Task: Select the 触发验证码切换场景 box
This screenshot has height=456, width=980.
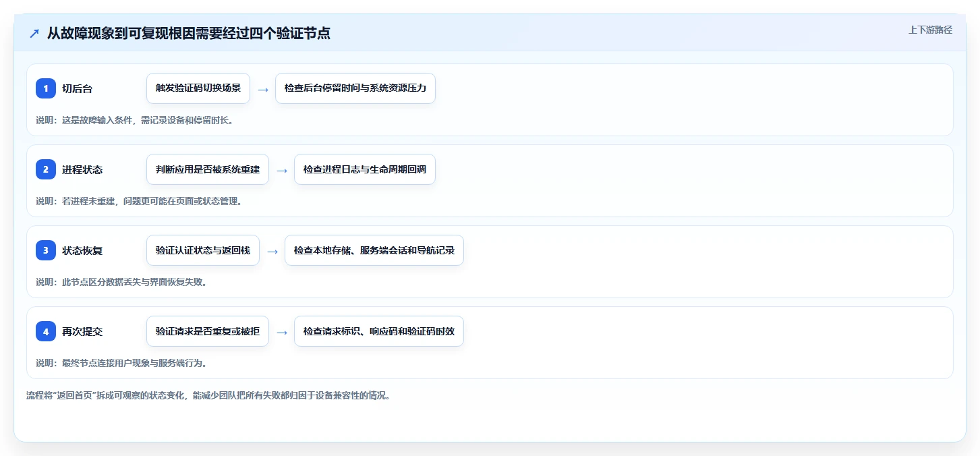Action: 198,88
